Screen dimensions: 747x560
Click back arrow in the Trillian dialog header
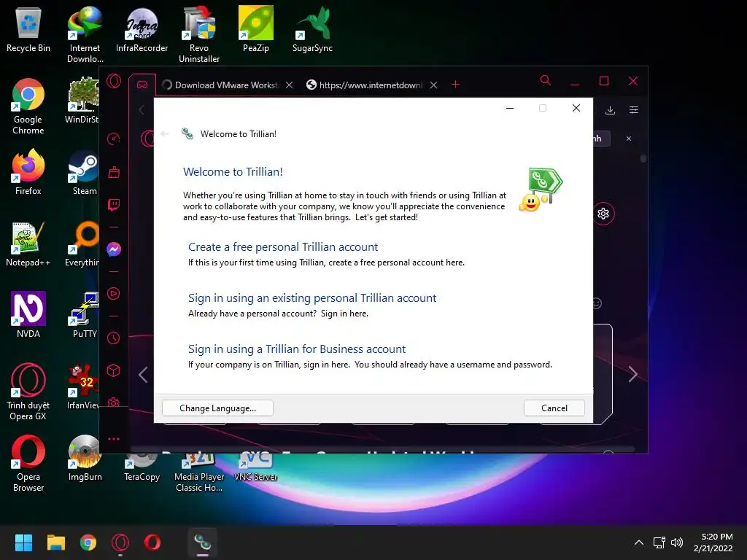165,134
